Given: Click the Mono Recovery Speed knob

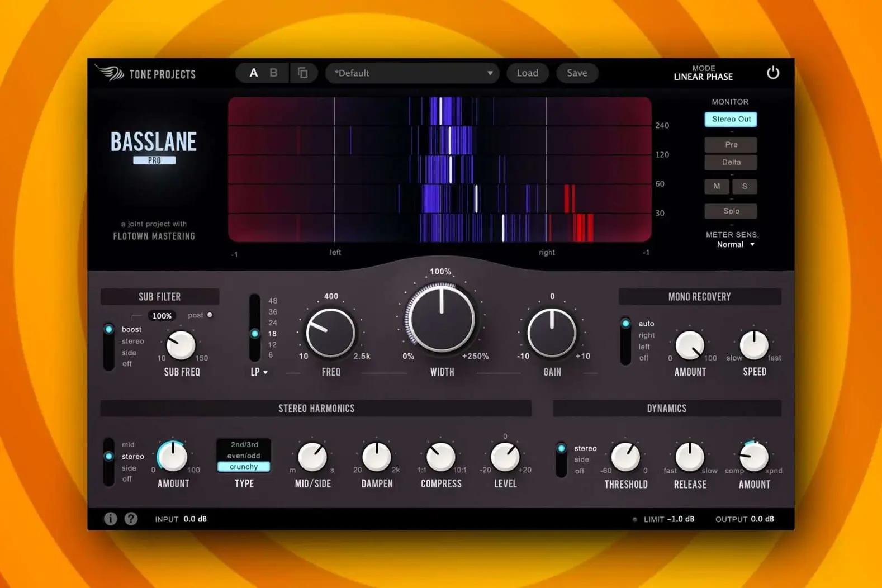Looking at the screenshot, I should tap(754, 345).
